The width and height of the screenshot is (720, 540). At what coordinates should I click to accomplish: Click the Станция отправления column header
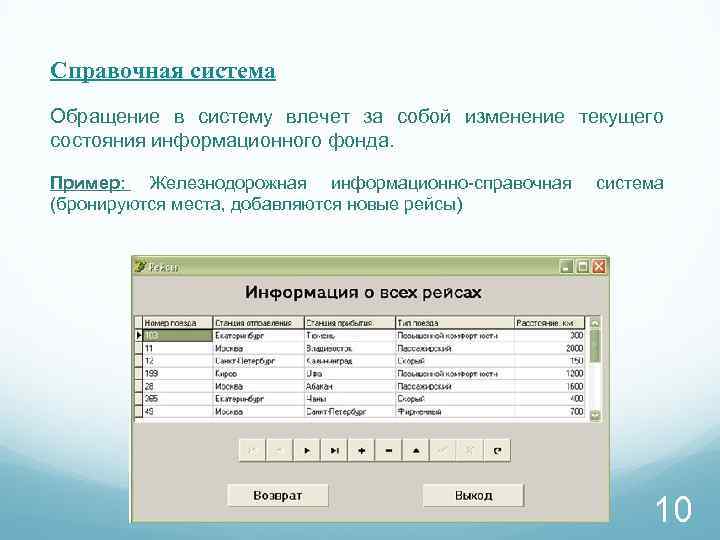pos(259,323)
